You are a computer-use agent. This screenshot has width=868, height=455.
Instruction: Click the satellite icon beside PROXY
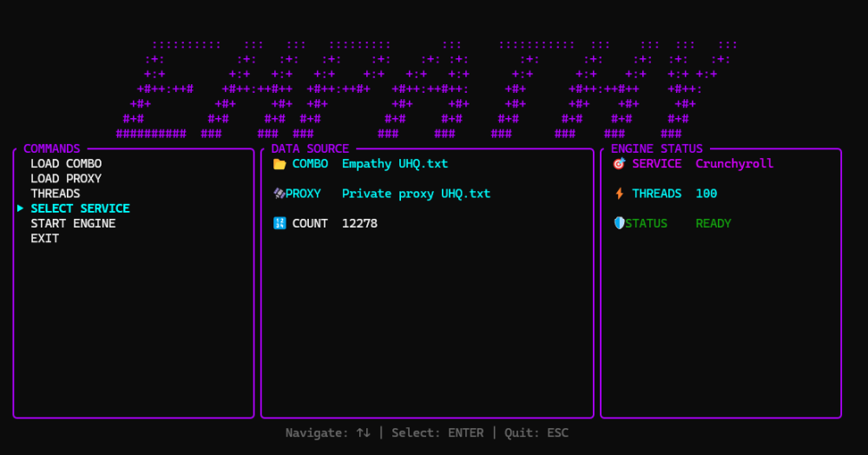tap(279, 194)
